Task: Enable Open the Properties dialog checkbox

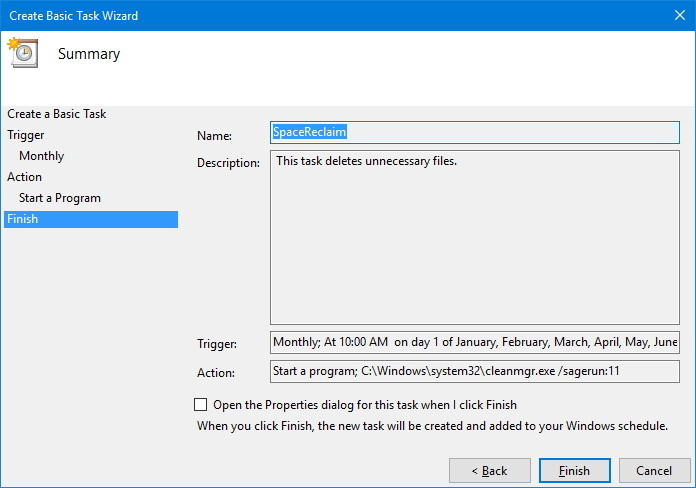Action: point(201,405)
